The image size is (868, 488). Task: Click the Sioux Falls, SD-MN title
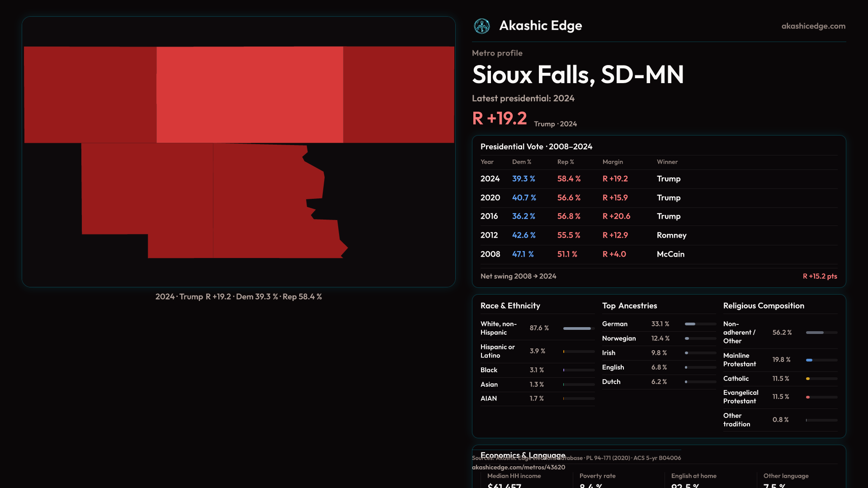pos(578,75)
